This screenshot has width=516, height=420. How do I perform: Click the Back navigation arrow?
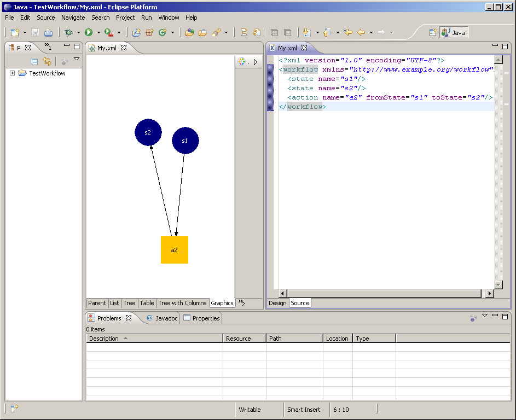361,33
